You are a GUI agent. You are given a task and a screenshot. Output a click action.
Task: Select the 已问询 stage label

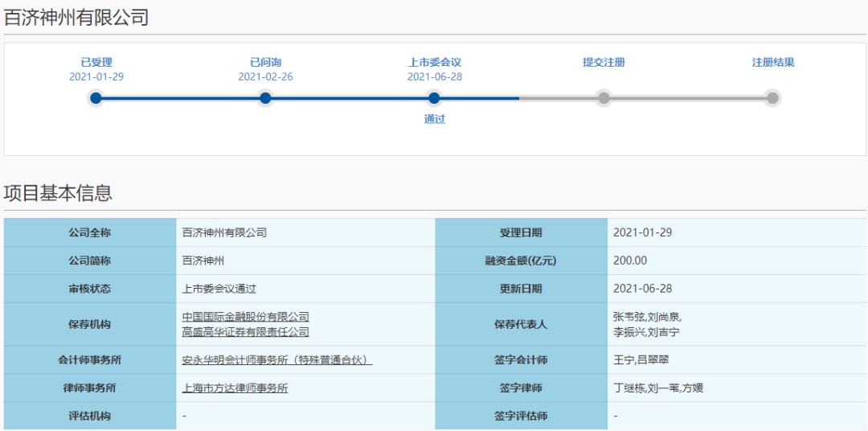pos(265,63)
